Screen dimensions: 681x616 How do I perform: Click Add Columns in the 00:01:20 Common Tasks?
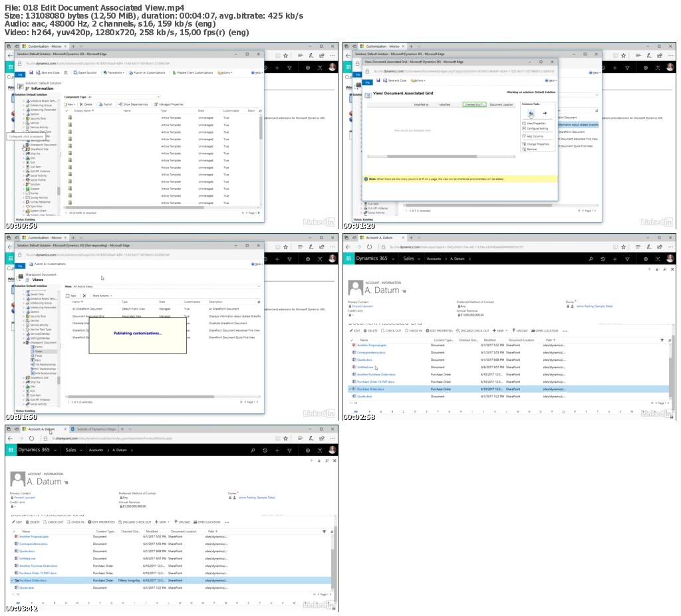pos(533,136)
